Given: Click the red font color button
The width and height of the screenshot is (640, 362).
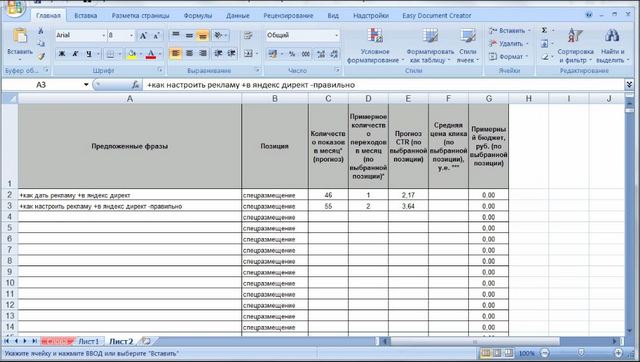Looking at the screenshot, I should coord(151,54).
